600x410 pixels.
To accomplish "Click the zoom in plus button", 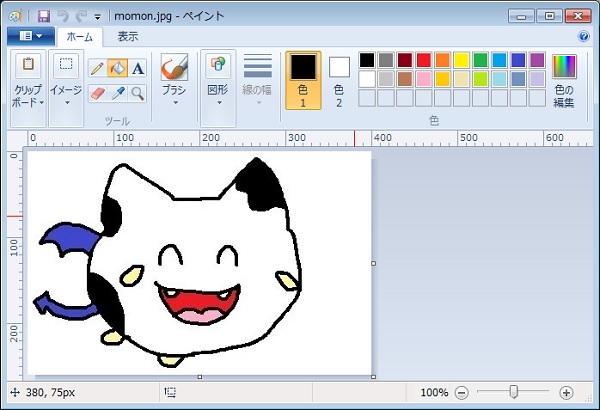I will (566, 393).
